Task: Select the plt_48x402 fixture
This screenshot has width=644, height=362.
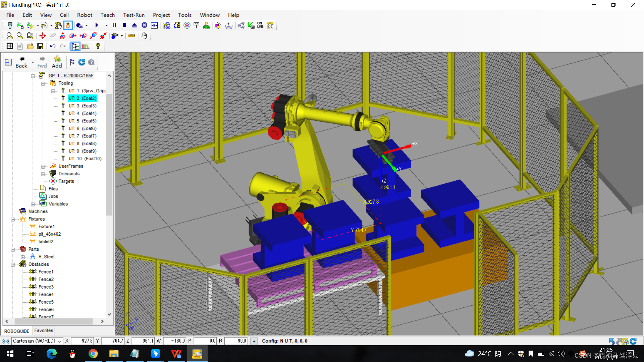Action: click(x=50, y=234)
